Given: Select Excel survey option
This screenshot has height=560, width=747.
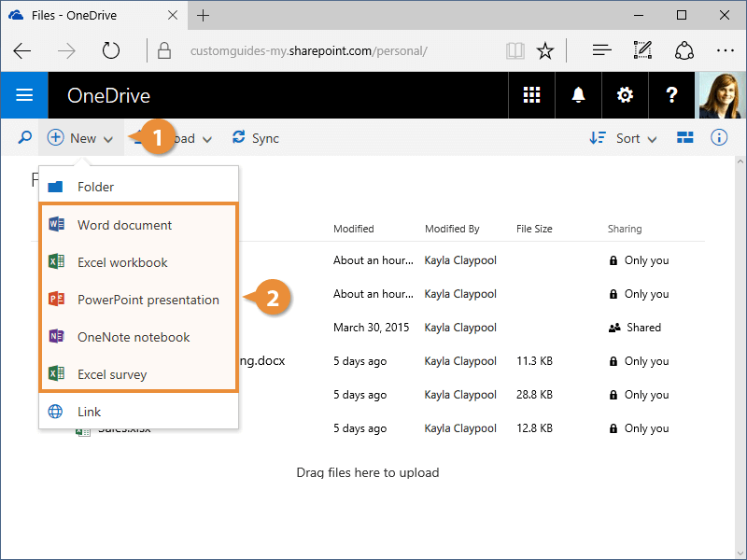Looking at the screenshot, I should pos(112,374).
